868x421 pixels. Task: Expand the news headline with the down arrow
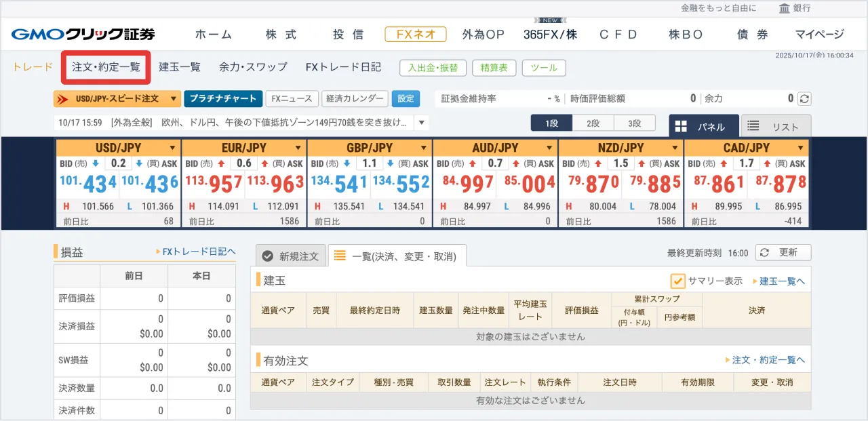421,123
